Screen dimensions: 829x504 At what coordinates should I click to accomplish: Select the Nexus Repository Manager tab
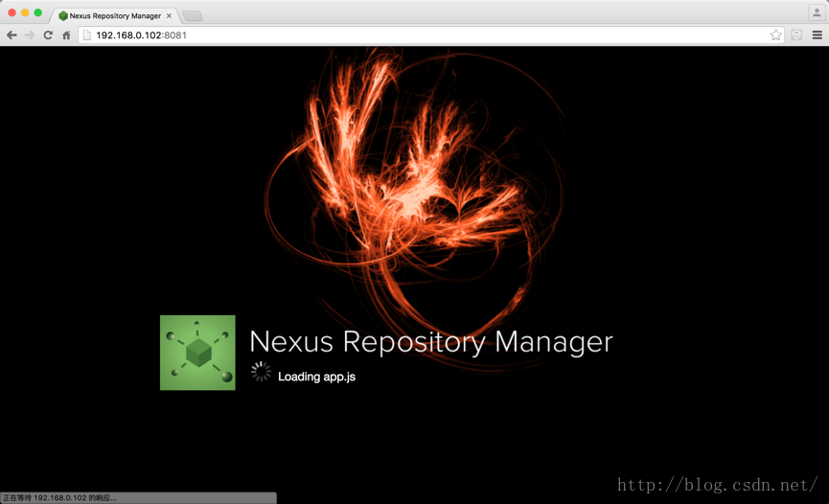point(115,16)
